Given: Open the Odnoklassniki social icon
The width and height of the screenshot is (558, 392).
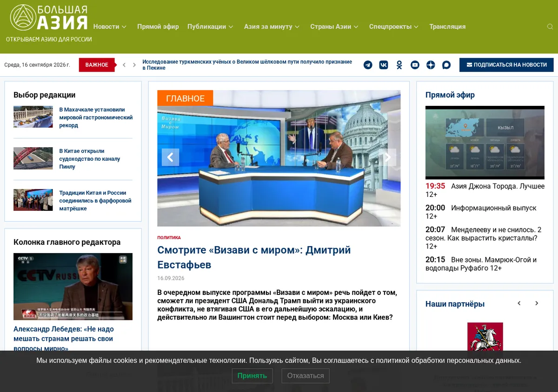Looking at the screenshot, I should coord(399,65).
